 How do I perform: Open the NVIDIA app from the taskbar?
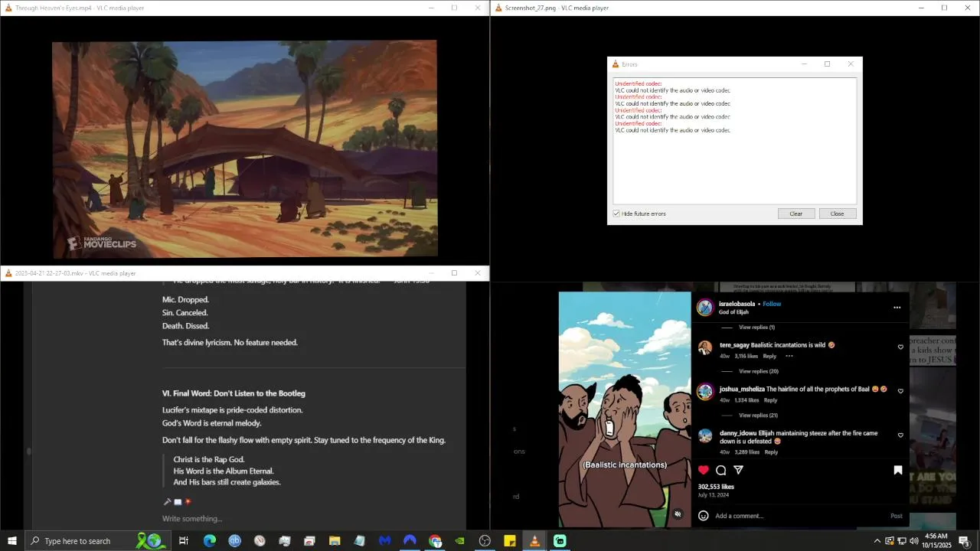[460, 541]
